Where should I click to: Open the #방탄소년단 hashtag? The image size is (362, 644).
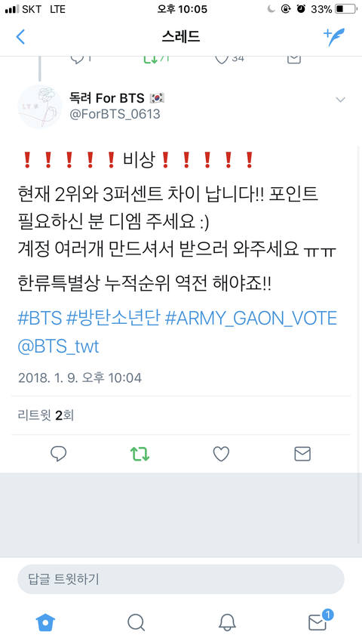click(x=113, y=319)
